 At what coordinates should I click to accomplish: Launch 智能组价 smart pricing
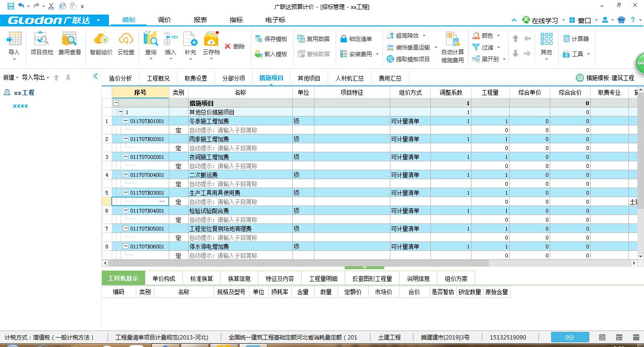[x=101, y=43]
